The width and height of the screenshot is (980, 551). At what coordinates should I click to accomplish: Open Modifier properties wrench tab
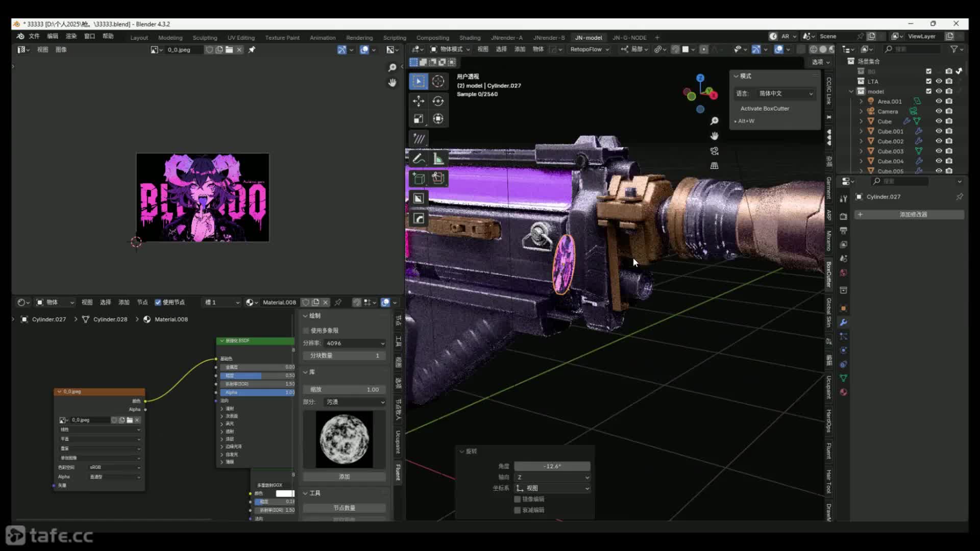pyautogui.click(x=844, y=322)
